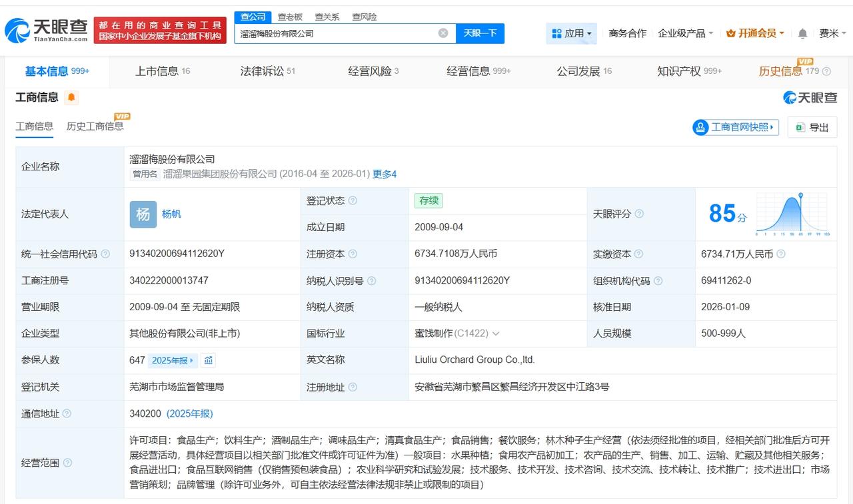This screenshot has width=853, height=504.
Task: Open the 经营信息 tab
Action: coord(478,71)
